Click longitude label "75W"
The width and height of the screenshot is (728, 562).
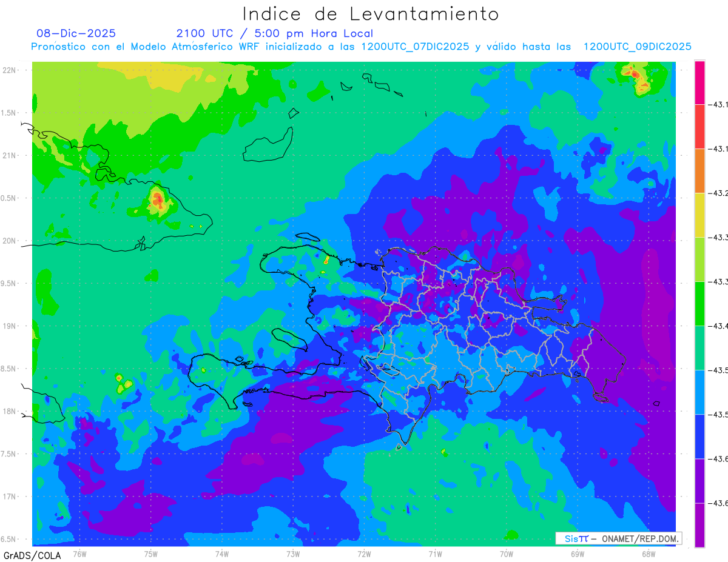[150, 554]
